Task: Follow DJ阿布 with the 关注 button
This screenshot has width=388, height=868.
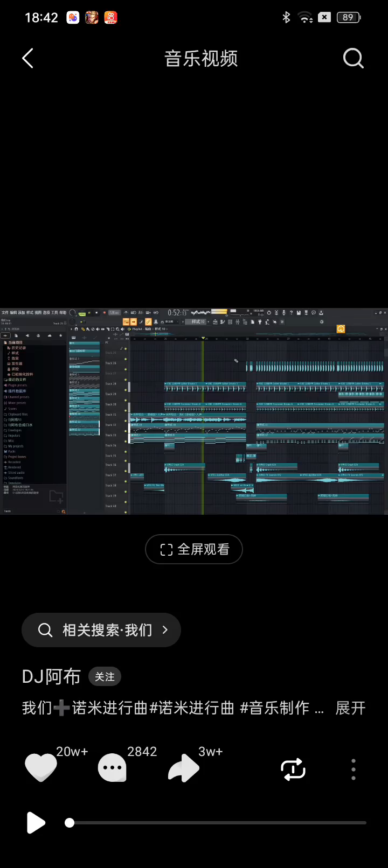Action: [x=105, y=677]
